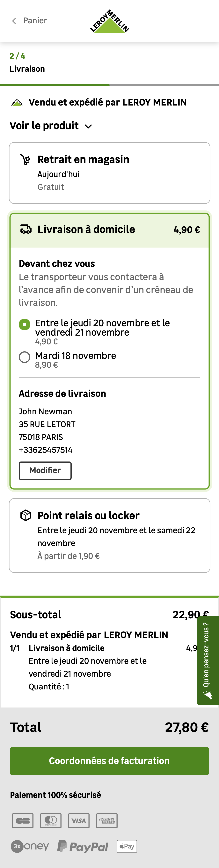Click the store pickup trolley icon
This screenshot has width=219, height=868.
point(25,159)
